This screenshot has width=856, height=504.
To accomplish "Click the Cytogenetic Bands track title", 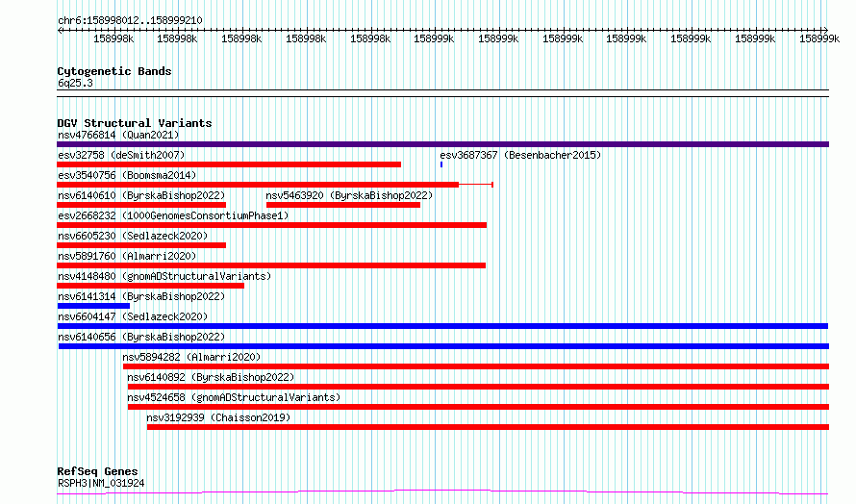I will point(114,71).
